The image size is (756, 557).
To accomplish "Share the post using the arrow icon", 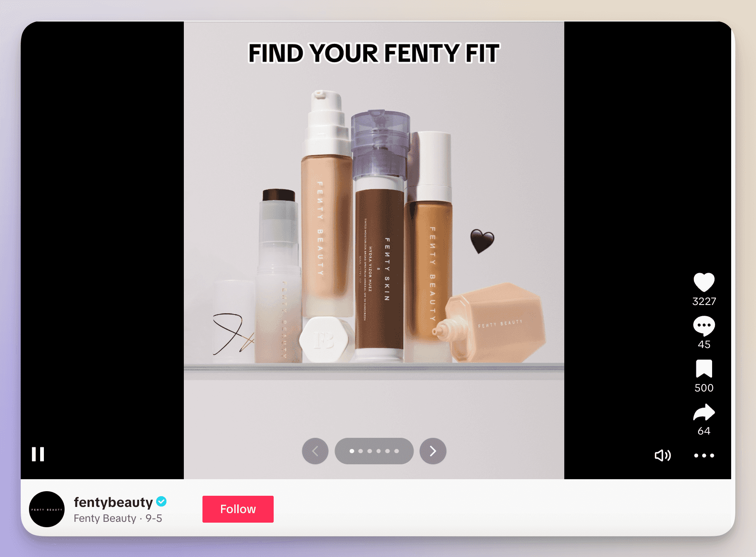I will (x=704, y=413).
